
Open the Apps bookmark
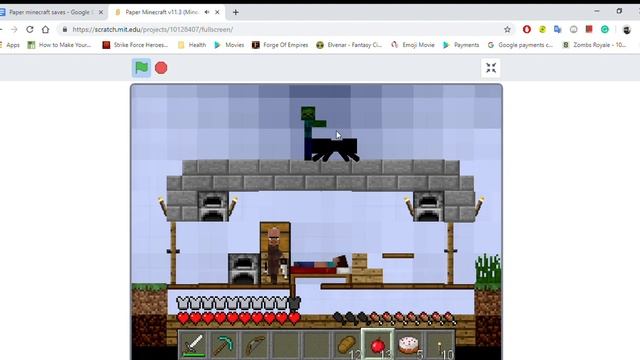pos(10,45)
